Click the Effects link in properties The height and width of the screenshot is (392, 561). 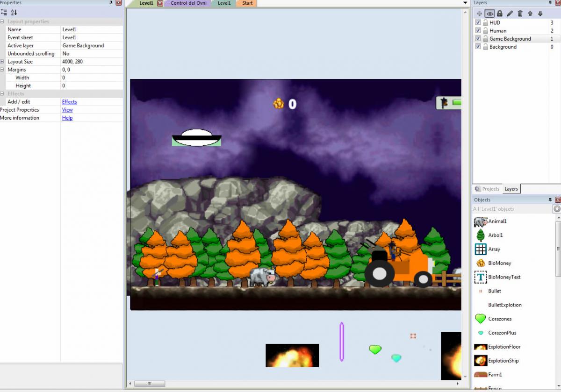pos(69,102)
